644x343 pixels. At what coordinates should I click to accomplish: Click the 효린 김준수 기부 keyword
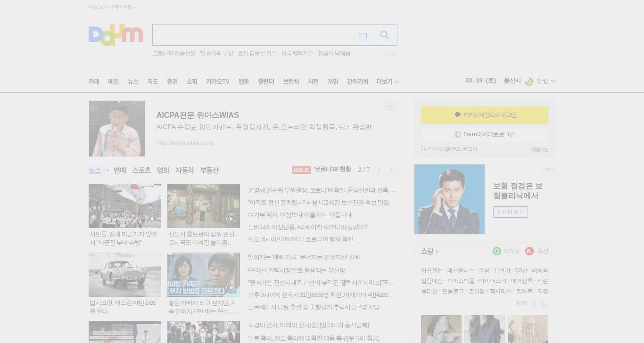[x=257, y=54]
